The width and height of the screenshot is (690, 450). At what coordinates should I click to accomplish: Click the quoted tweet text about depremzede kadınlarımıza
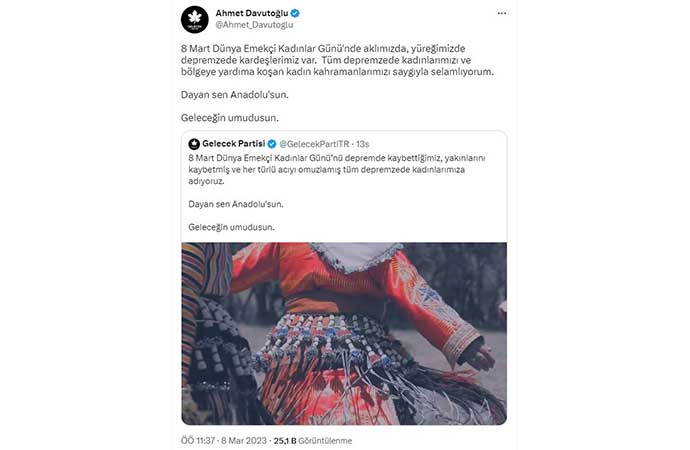point(337,169)
